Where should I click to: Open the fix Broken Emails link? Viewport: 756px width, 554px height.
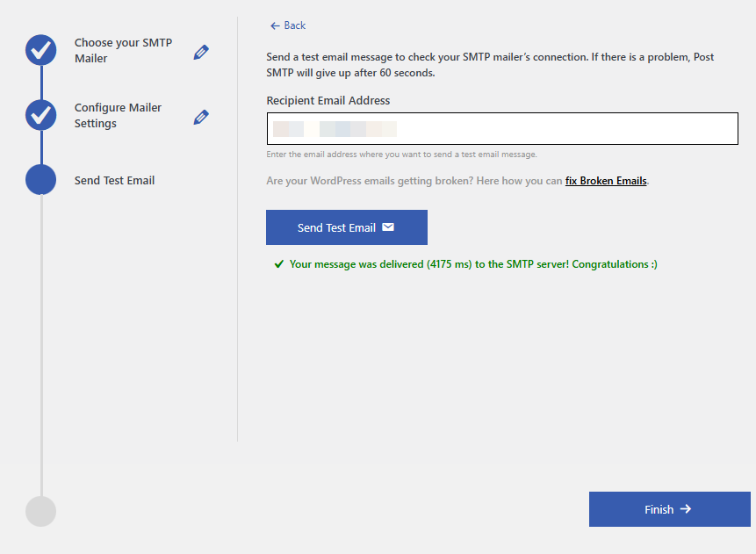(x=606, y=181)
